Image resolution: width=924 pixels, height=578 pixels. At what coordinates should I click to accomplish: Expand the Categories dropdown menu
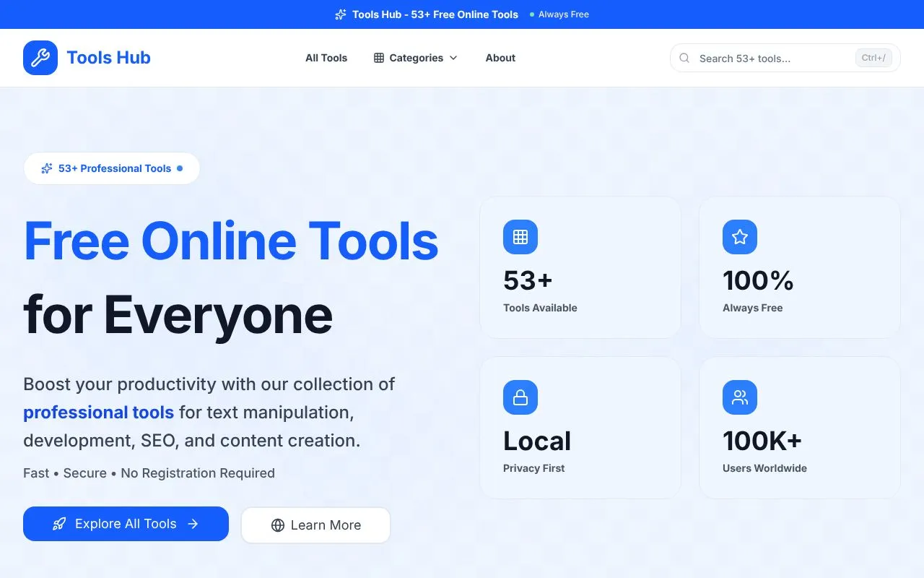click(416, 58)
